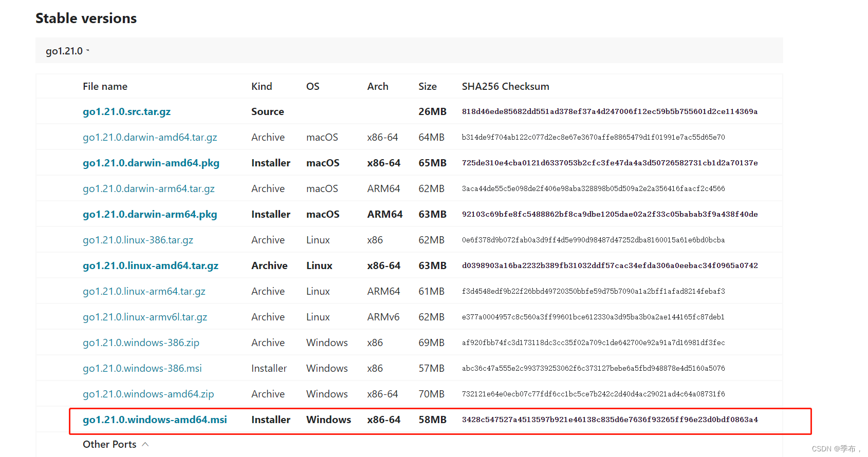Click the 64MB size cell
The image size is (868, 457).
click(x=431, y=137)
